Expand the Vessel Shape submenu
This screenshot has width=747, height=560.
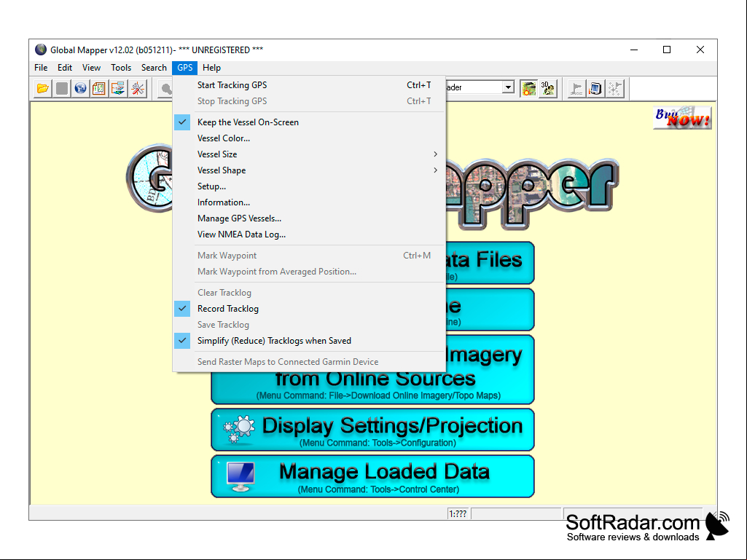309,170
